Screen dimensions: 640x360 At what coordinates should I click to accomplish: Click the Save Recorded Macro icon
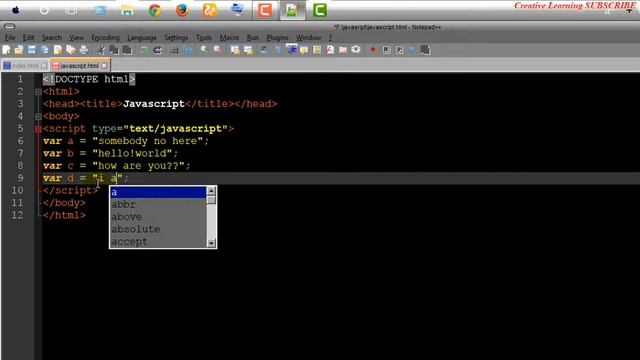click(x=425, y=50)
